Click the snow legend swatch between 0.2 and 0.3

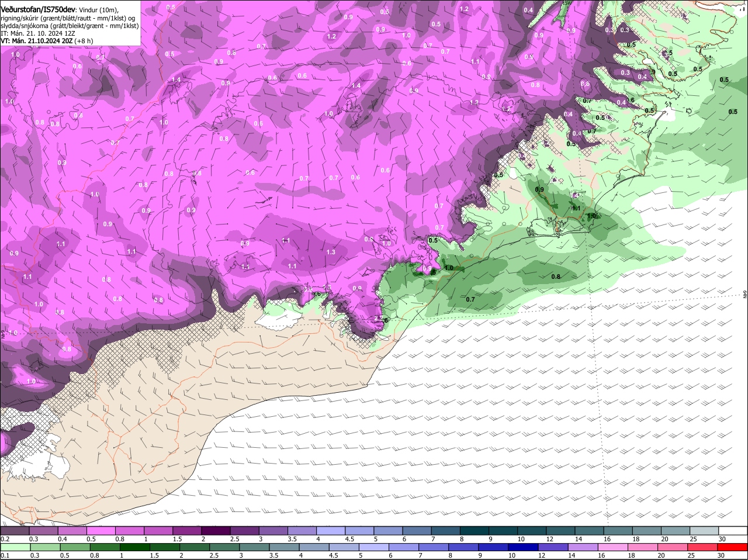pos(15,531)
